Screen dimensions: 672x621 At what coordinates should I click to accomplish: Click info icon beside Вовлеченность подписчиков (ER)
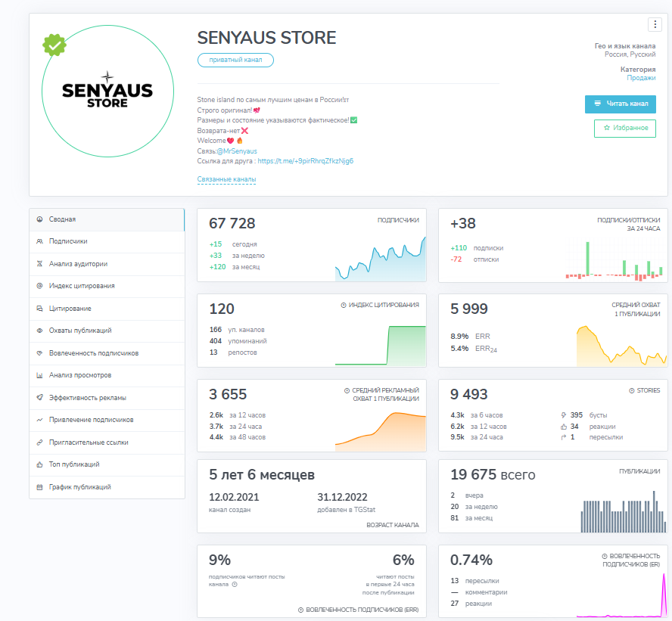point(605,557)
